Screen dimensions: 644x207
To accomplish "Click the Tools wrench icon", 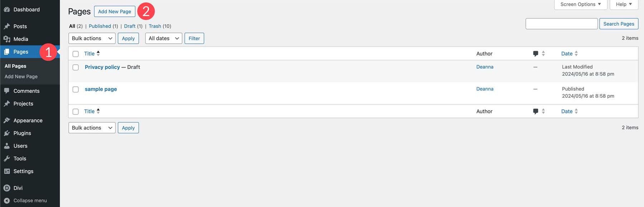I will (x=7, y=158).
